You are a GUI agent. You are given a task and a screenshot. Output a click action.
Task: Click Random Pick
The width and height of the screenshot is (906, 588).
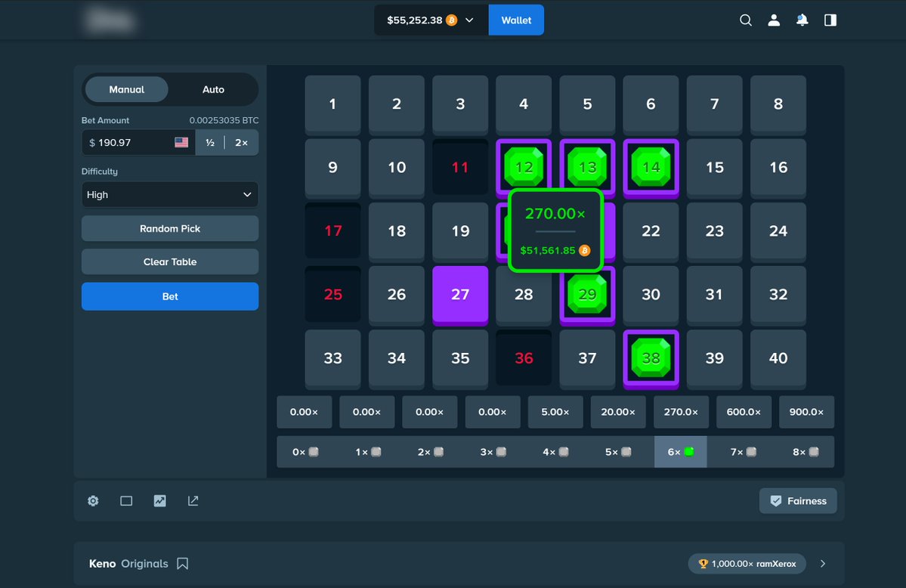(x=170, y=228)
